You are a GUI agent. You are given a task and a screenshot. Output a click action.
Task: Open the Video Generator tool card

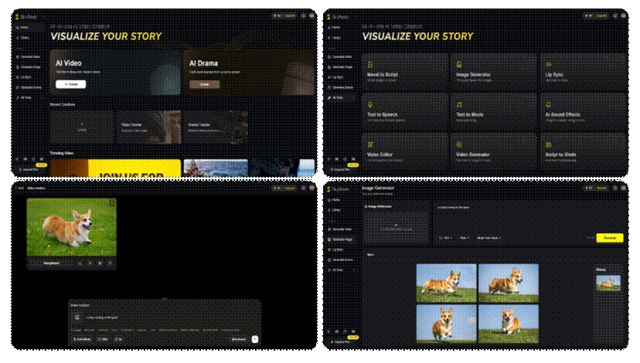493,151
